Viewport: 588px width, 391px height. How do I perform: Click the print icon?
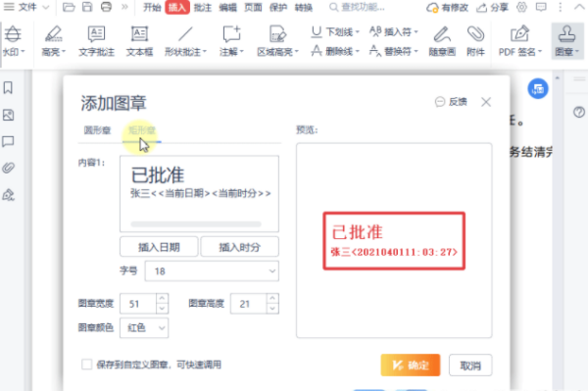(x=106, y=7)
